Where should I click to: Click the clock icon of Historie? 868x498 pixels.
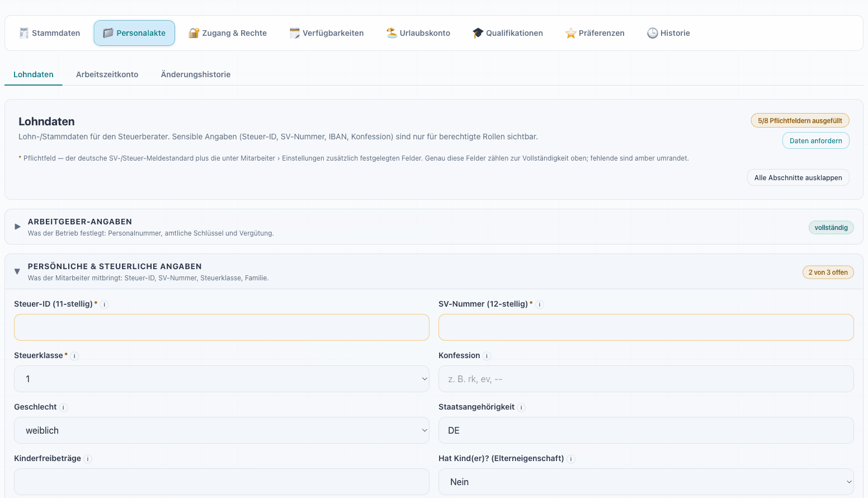point(652,33)
